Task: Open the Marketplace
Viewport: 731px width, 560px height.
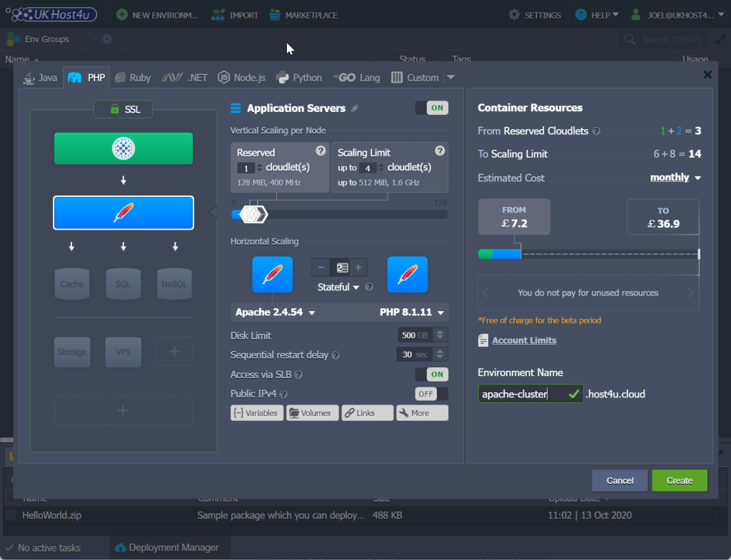Action: [303, 15]
